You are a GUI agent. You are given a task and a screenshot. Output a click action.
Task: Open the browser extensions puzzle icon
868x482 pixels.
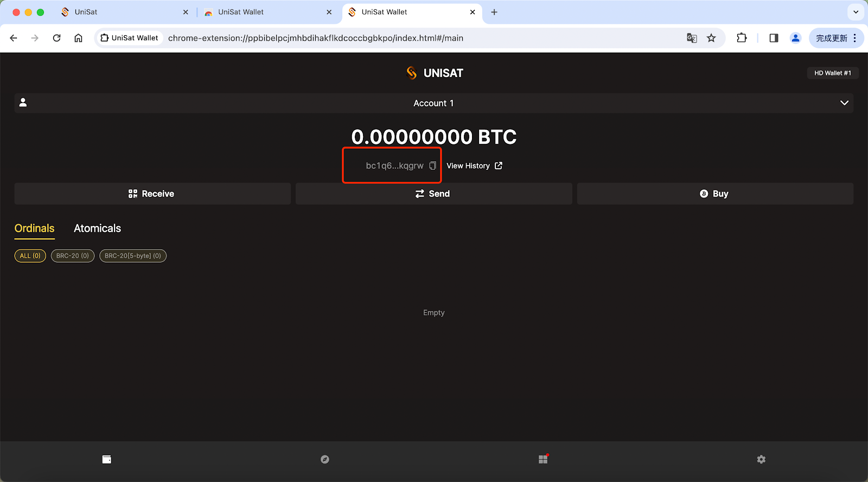pyautogui.click(x=742, y=38)
